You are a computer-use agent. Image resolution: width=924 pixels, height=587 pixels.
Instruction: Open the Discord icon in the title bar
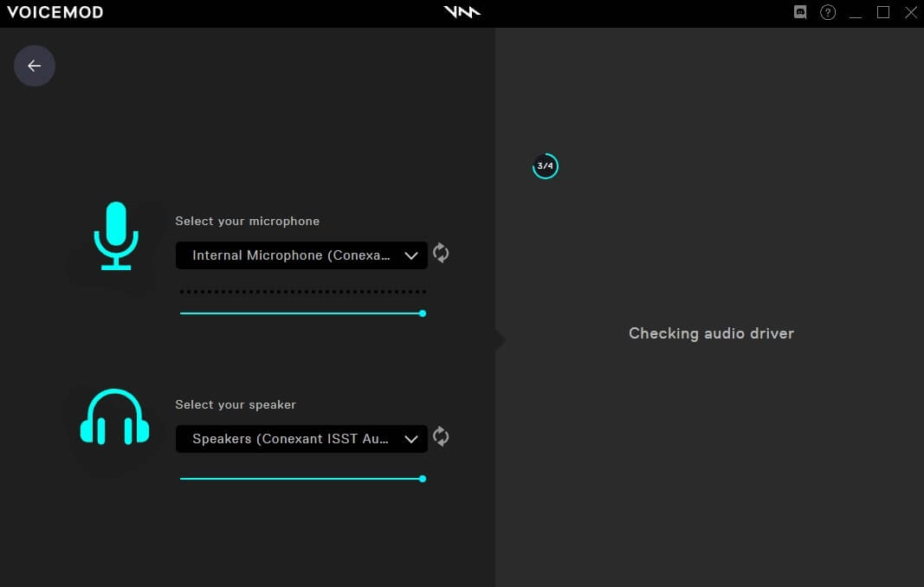coord(800,12)
